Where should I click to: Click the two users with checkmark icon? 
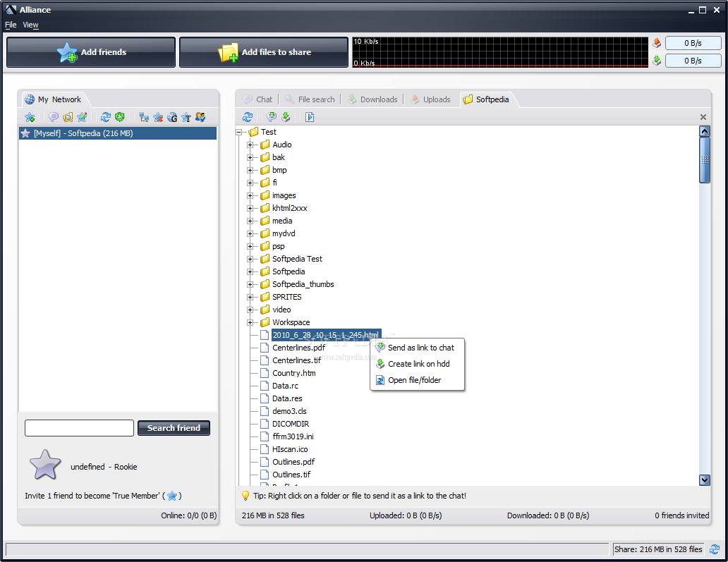200,117
